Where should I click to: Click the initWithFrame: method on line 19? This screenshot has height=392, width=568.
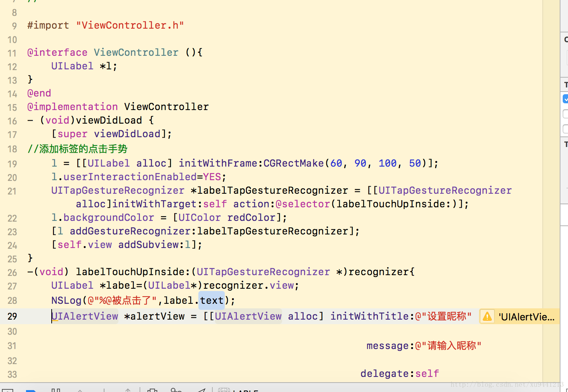pyautogui.click(x=221, y=163)
